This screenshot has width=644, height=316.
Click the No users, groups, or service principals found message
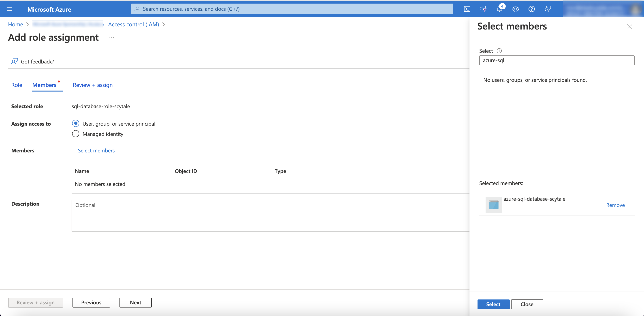coord(535,80)
